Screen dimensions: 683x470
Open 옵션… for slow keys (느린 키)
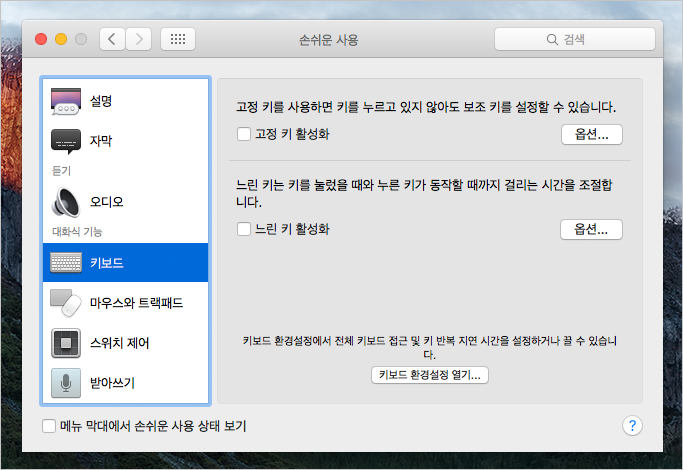(x=591, y=229)
